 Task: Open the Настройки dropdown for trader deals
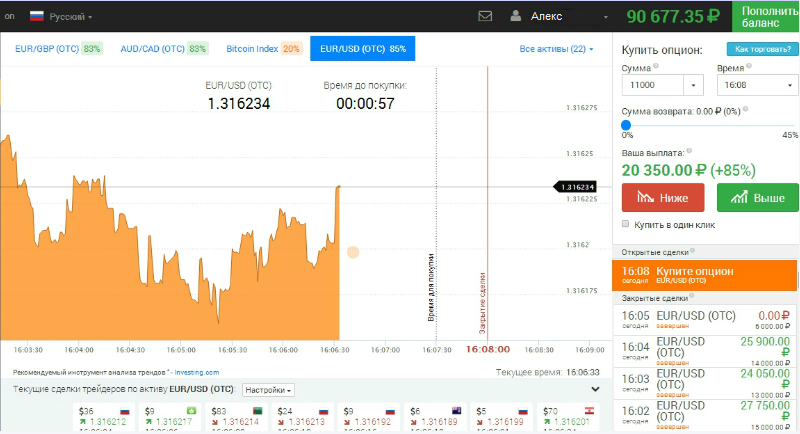pyautogui.click(x=268, y=390)
